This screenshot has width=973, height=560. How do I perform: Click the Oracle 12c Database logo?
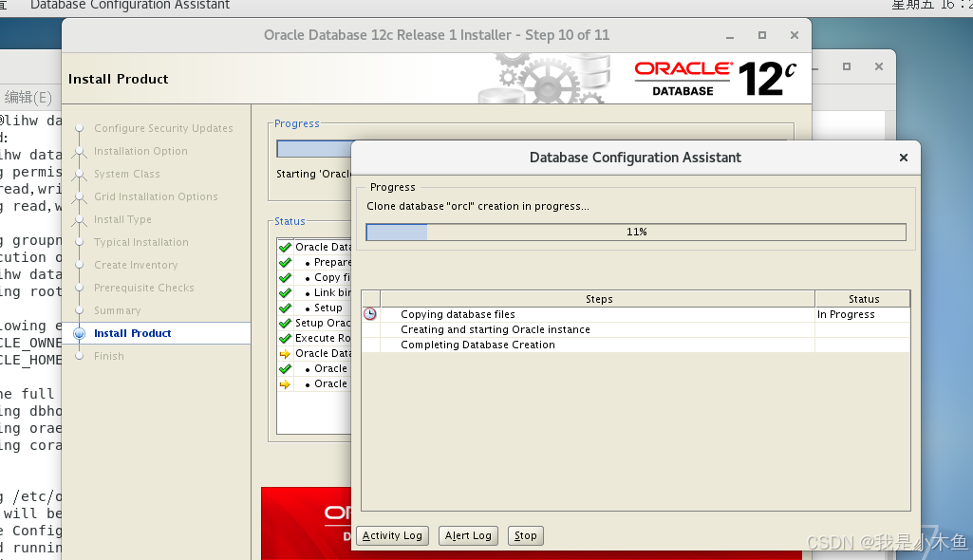tap(715, 79)
